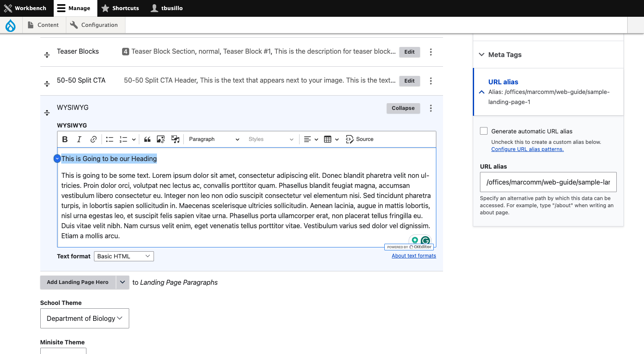Click the Drupal drop logo
The width and height of the screenshot is (644, 354).
click(10, 25)
